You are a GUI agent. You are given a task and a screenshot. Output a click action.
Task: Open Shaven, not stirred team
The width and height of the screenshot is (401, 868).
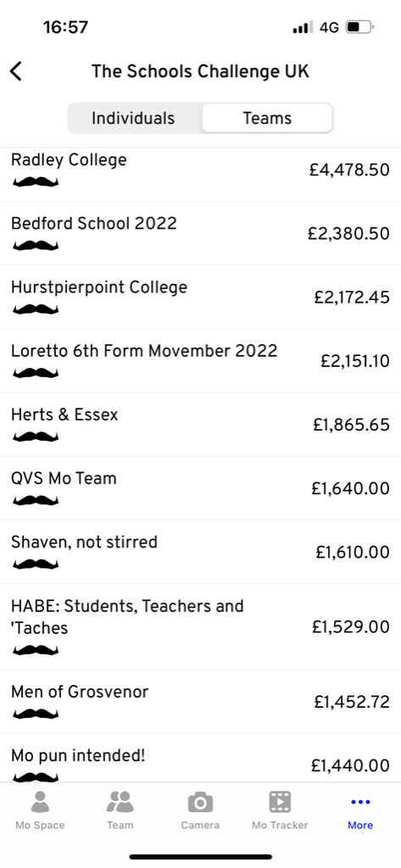coord(200,552)
